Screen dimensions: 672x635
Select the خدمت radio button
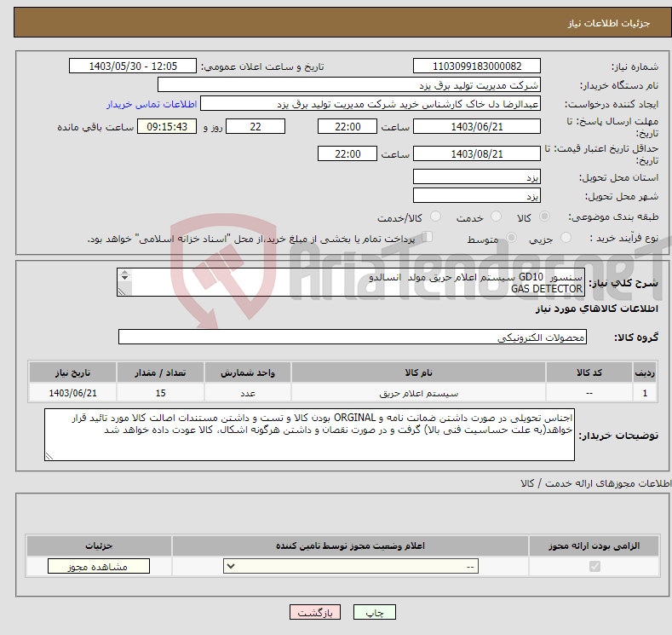pyautogui.click(x=496, y=216)
